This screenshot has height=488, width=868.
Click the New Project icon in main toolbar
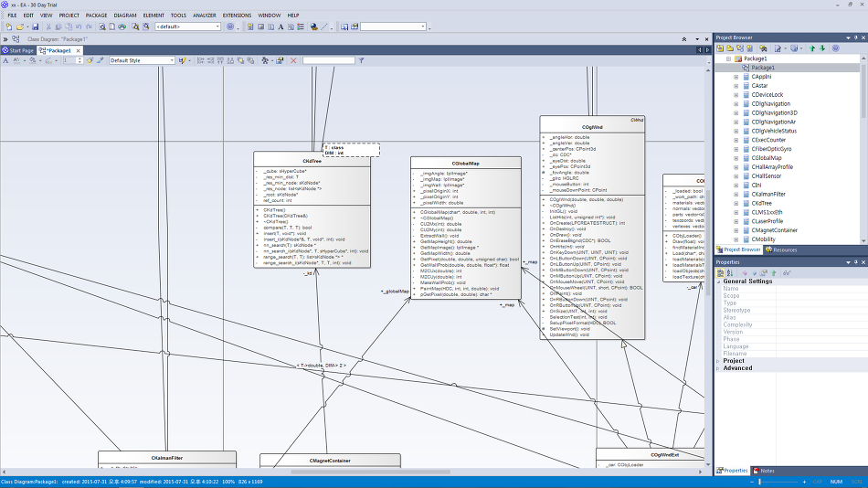tap(9, 27)
